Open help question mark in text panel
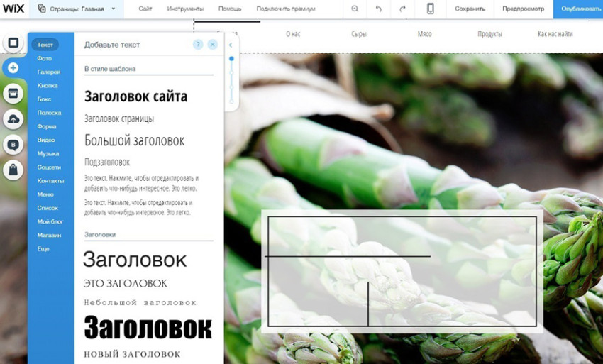The image size is (603, 364). 198,44
